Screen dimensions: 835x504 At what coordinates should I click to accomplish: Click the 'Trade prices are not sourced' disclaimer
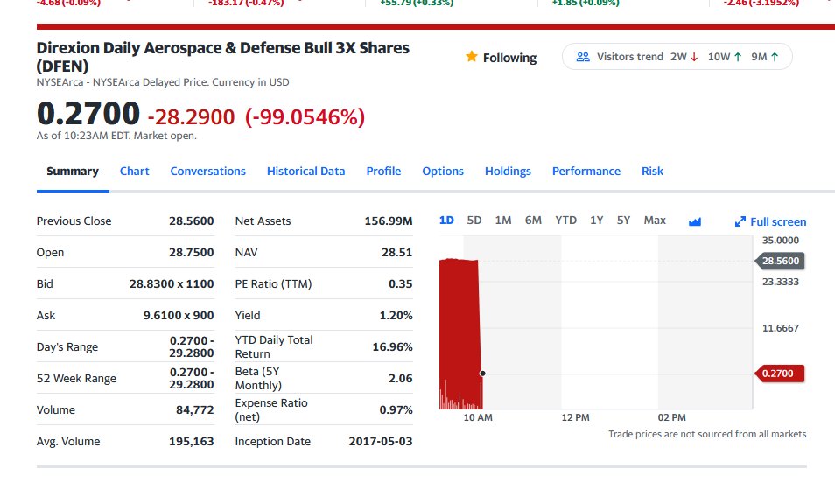[707, 434]
